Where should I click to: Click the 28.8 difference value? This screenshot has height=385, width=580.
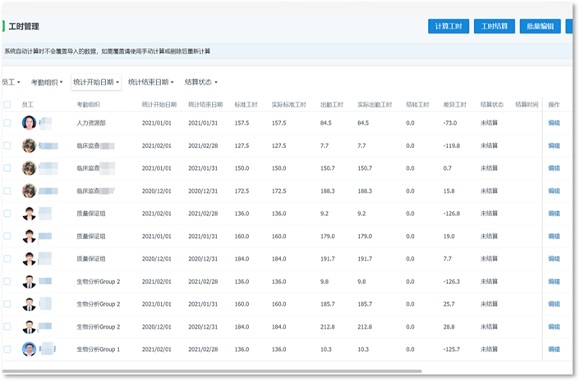pos(449,327)
